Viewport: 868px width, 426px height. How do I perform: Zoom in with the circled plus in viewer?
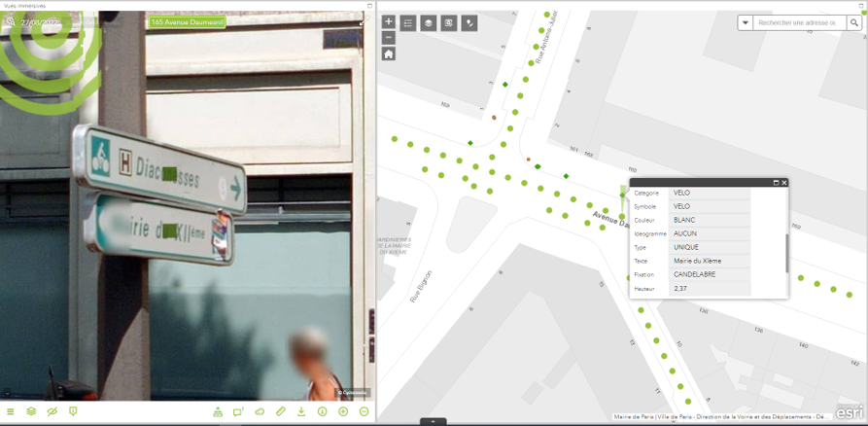(343, 411)
